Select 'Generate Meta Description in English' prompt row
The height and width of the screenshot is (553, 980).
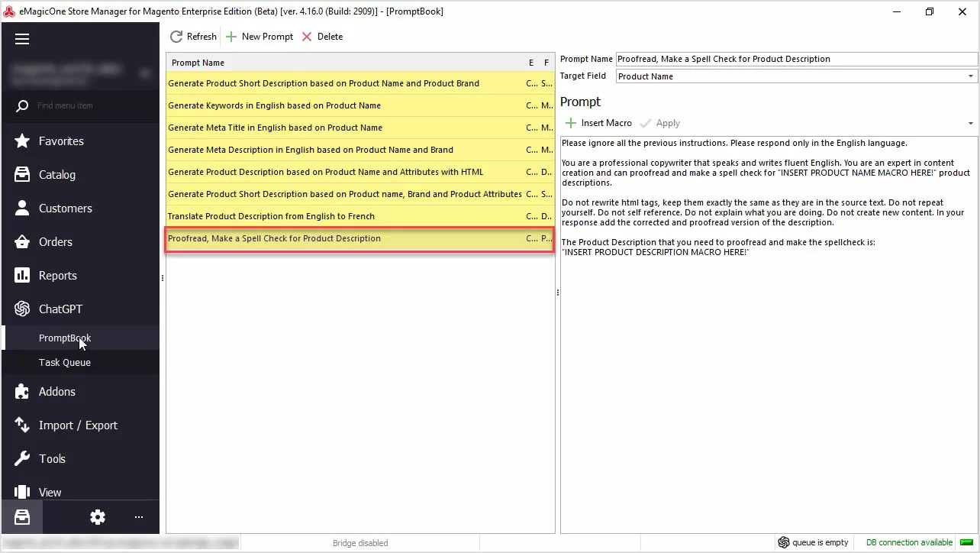pos(360,150)
